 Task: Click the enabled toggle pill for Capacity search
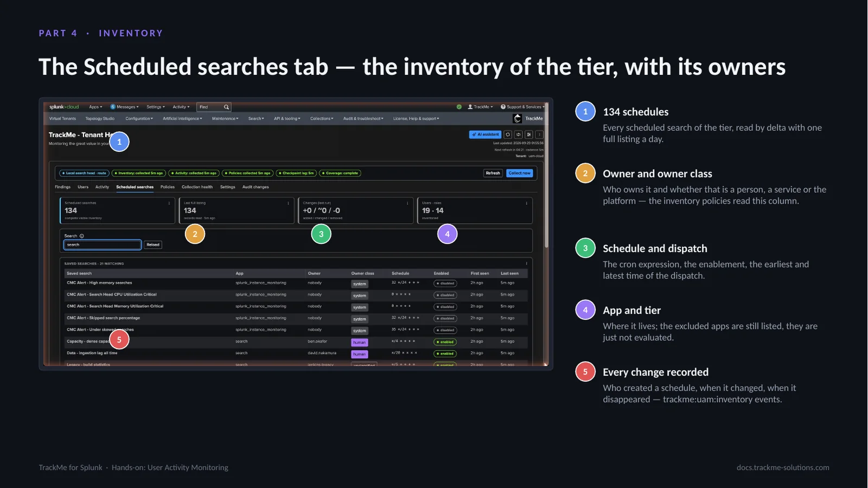tap(445, 342)
